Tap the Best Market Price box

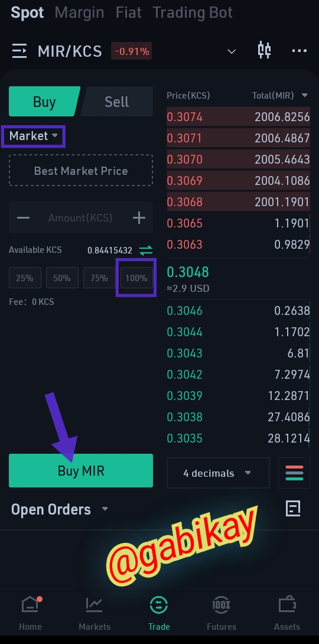pyautogui.click(x=81, y=170)
